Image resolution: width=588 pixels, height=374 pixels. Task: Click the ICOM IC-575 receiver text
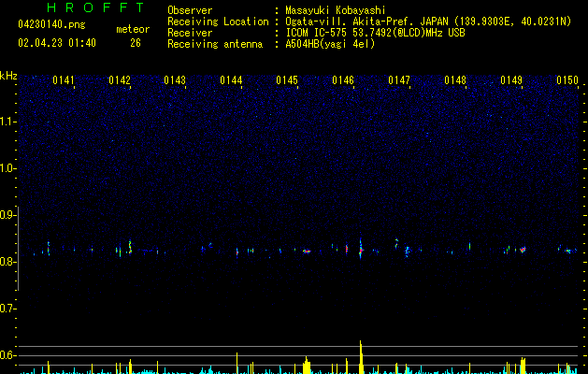375,33
